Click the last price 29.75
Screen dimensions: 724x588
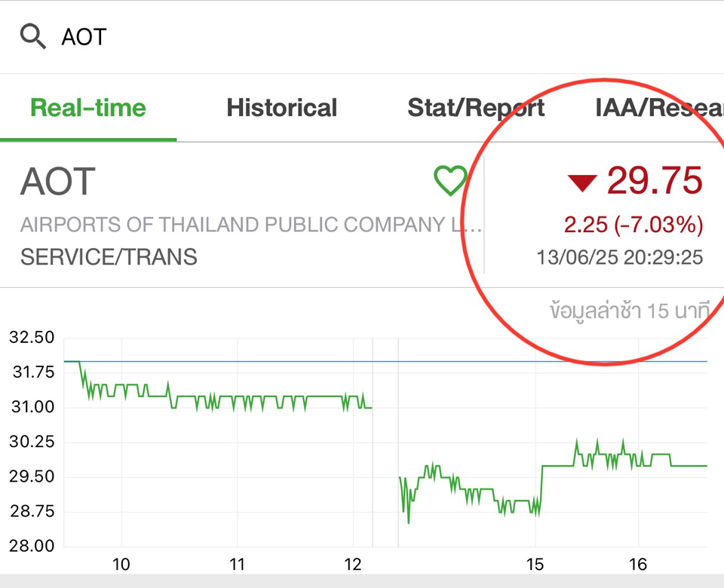tap(655, 180)
